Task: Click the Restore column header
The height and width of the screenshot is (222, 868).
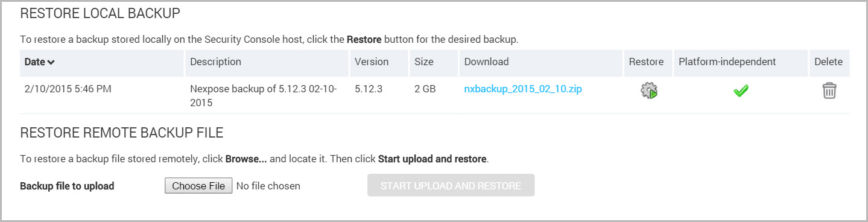Action: pyautogui.click(x=646, y=62)
